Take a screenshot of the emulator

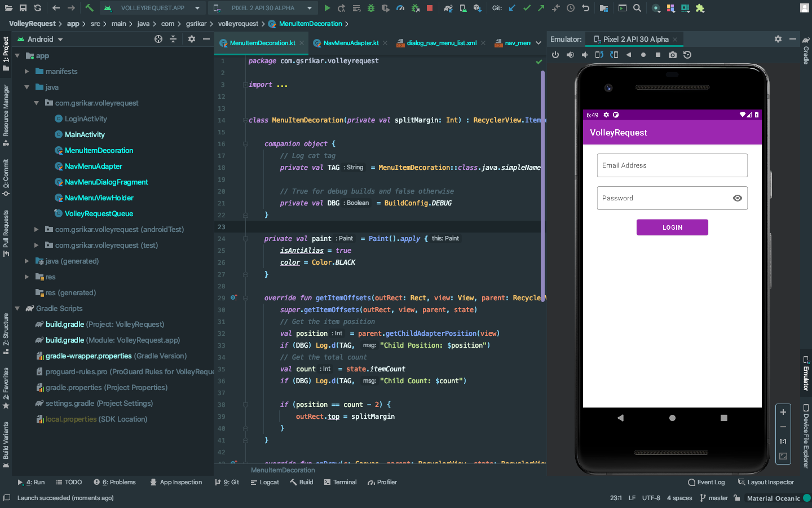(673, 55)
